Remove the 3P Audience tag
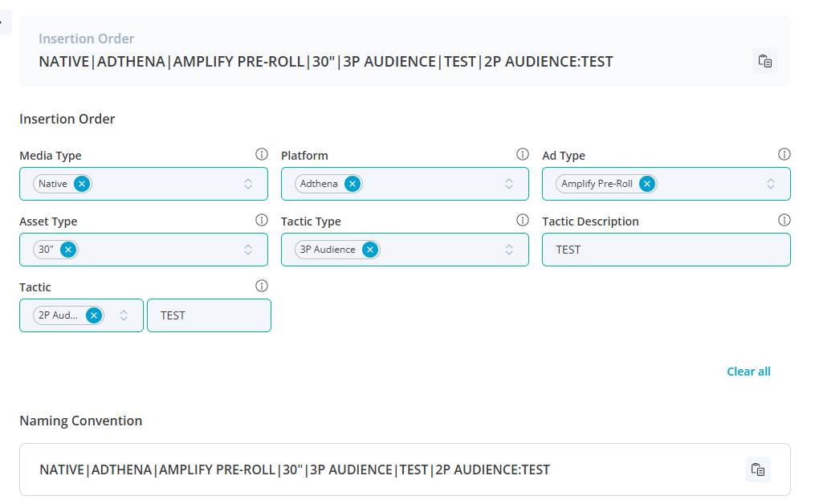The width and height of the screenshot is (815, 504). 369,250
